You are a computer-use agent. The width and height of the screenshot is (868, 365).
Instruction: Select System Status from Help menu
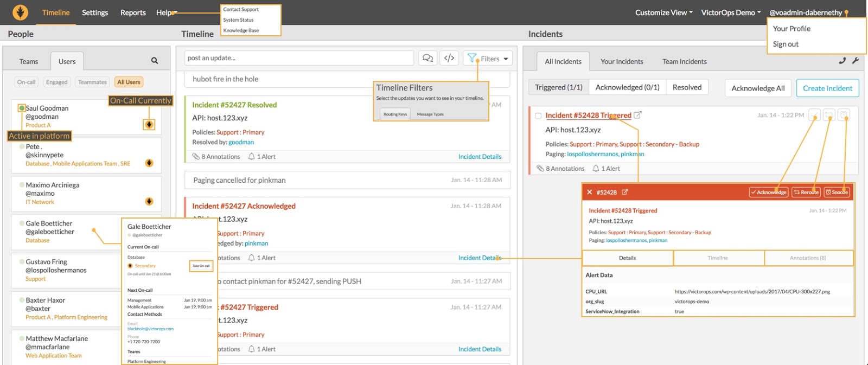238,20
